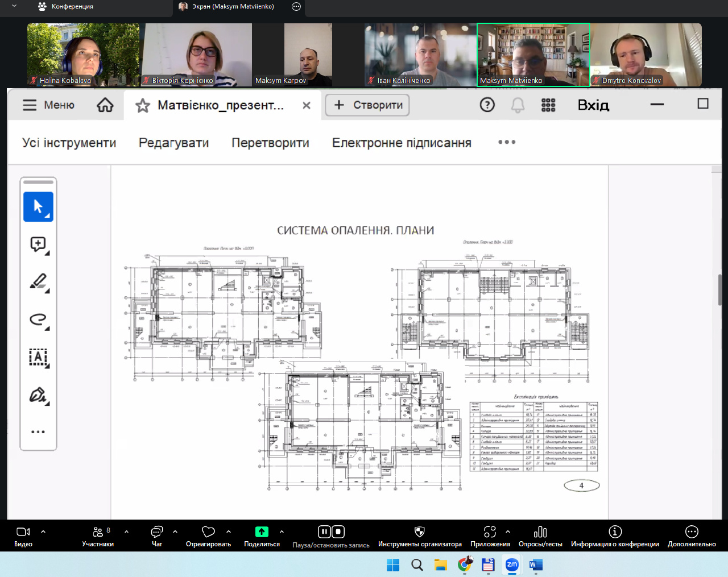Expand the Участники options chevron
This screenshot has height=577, width=728.
[x=126, y=532]
